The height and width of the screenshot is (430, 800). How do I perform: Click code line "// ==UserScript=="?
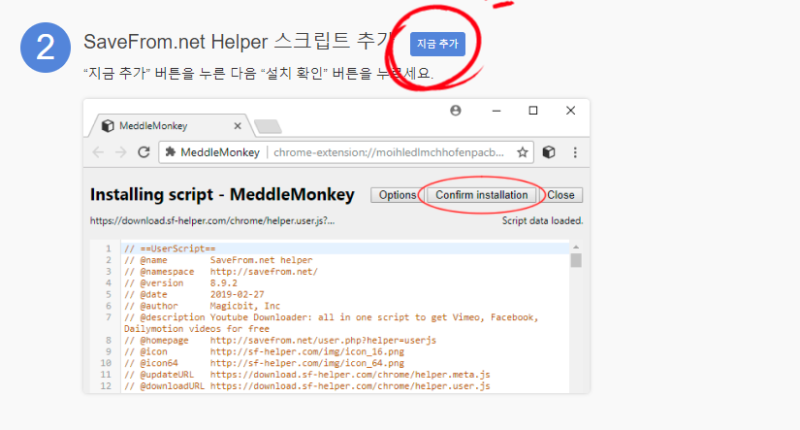tap(170, 248)
